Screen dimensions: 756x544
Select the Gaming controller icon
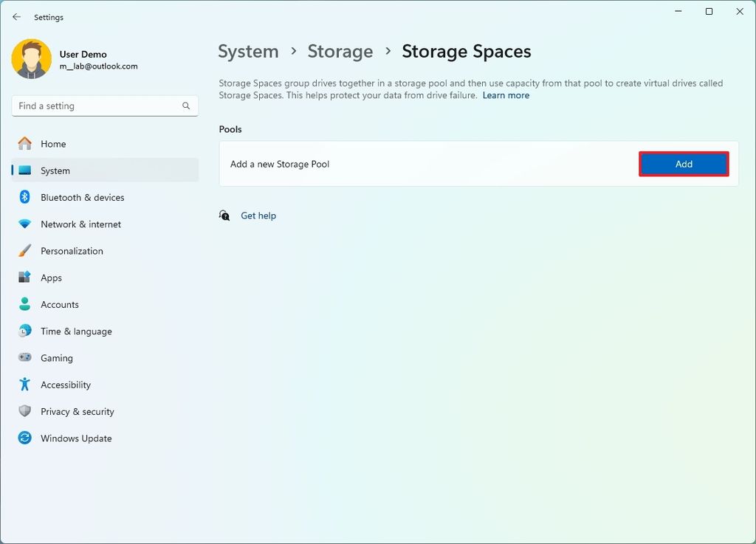[25, 358]
